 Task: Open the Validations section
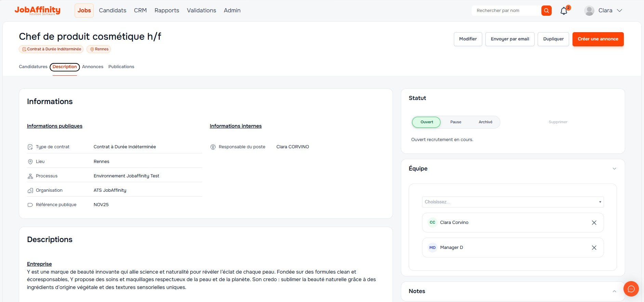pos(201,11)
